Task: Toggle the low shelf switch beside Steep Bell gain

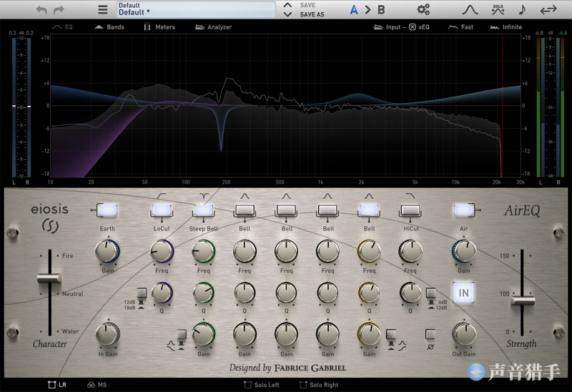Action: pyautogui.click(x=182, y=334)
